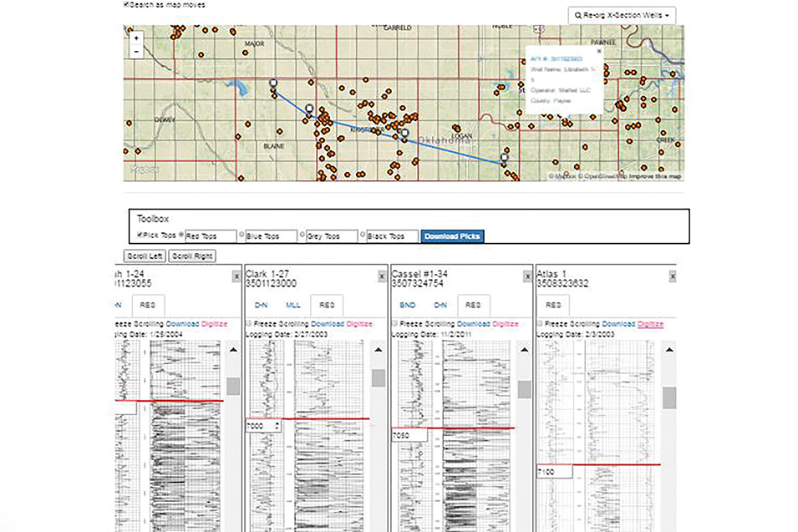
Task: Open BND tab in Cassel #1-34
Action: pyautogui.click(x=408, y=306)
